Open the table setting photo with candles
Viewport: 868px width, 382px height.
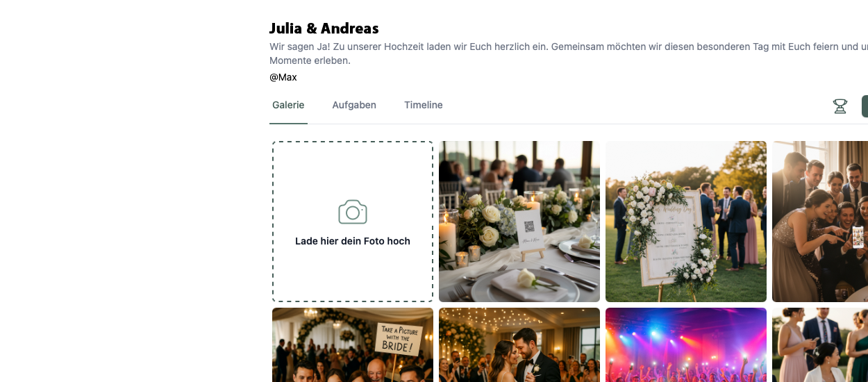pyautogui.click(x=519, y=222)
